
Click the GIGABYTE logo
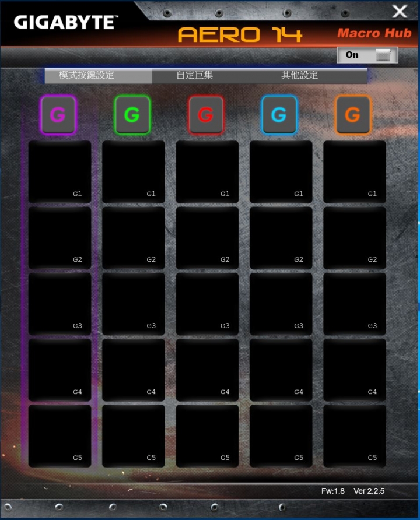click(66, 22)
